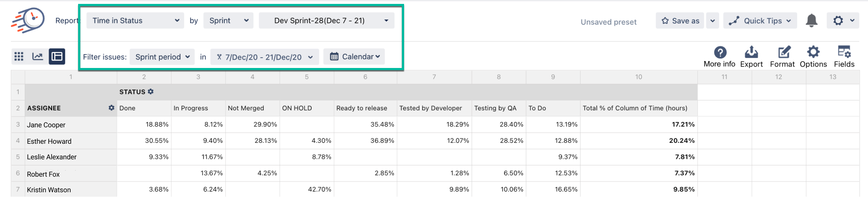This screenshot has width=868, height=197.
Task: Switch to grid view icon
Action: pos(19,57)
